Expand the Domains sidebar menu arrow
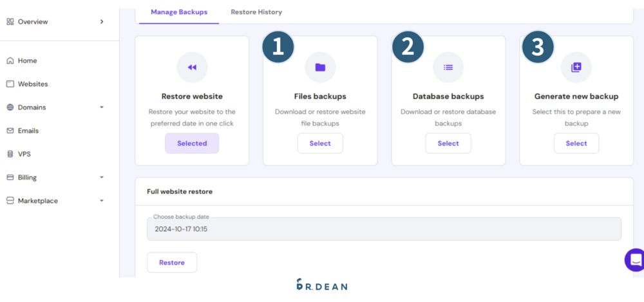The height and width of the screenshot is (302, 644). [x=102, y=108]
